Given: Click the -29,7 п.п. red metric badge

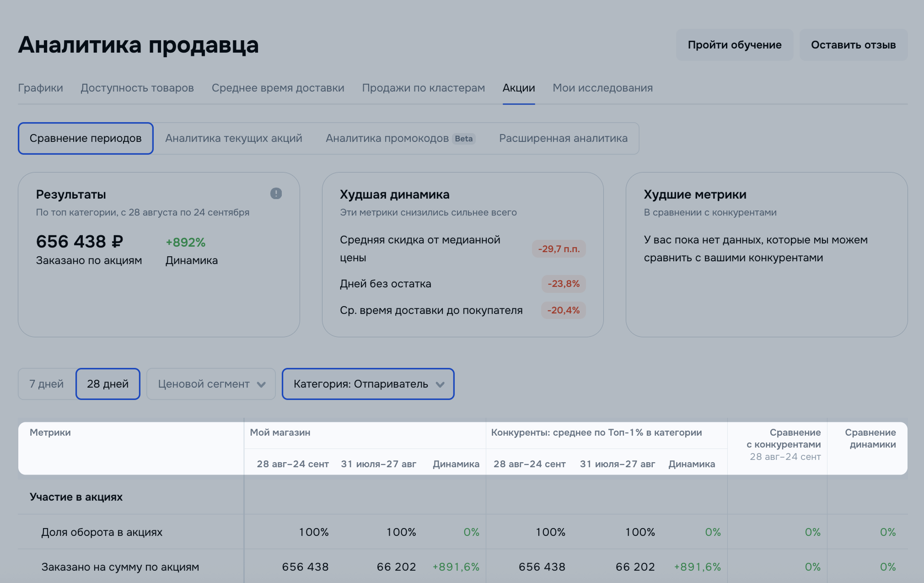Looking at the screenshot, I should point(559,249).
